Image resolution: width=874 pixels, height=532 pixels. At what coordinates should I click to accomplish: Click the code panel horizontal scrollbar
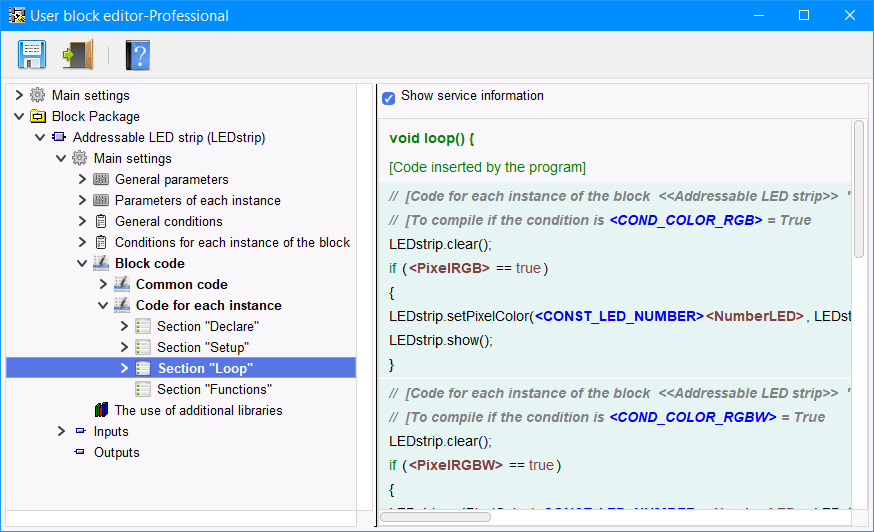pyautogui.click(x=434, y=517)
